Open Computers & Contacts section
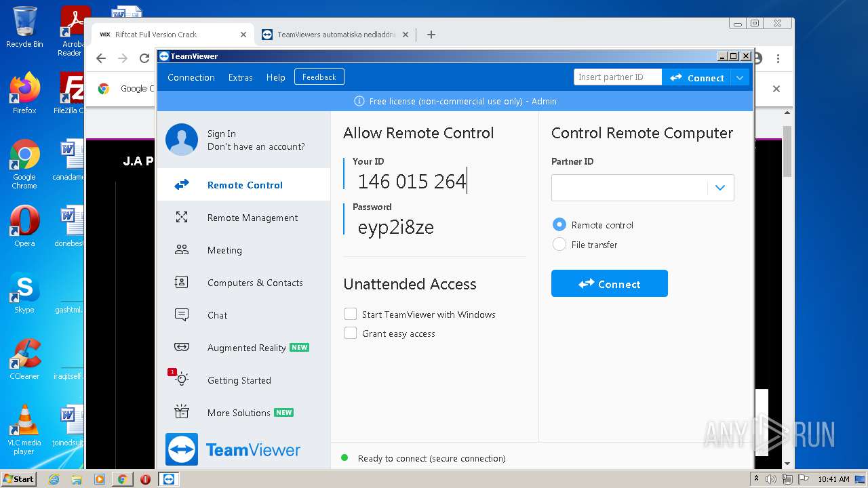The image size is (868, 488). pos(244,283)
